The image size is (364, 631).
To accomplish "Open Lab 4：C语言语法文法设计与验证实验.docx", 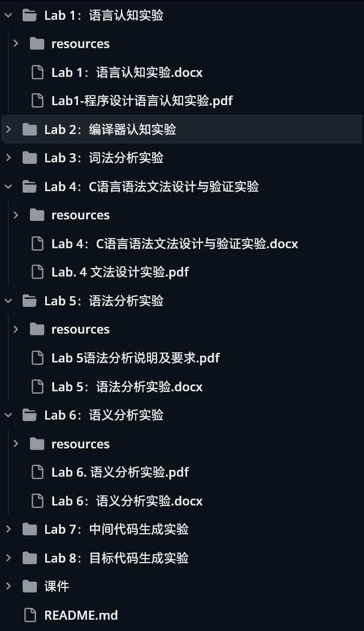I will (x=175, y=244).
